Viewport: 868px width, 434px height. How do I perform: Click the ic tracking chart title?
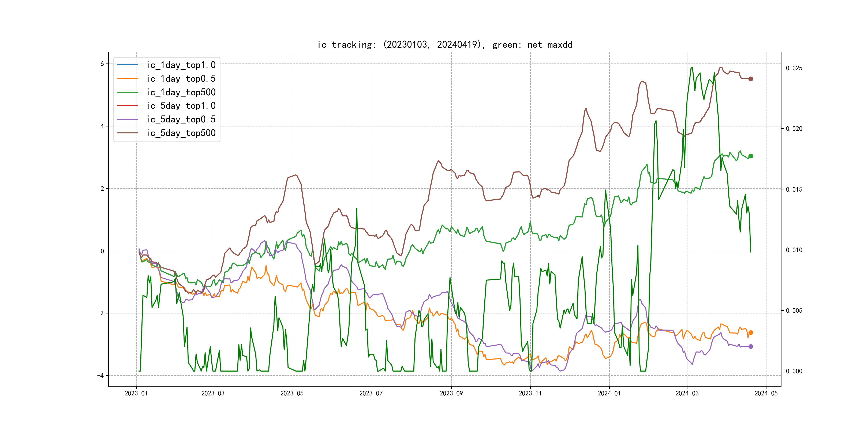pos(445,44)
